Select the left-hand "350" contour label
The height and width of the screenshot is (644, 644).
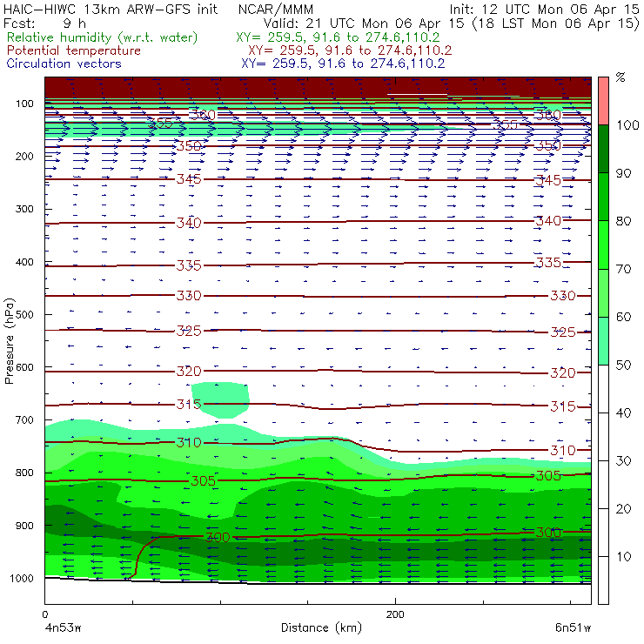pos(189,146)
